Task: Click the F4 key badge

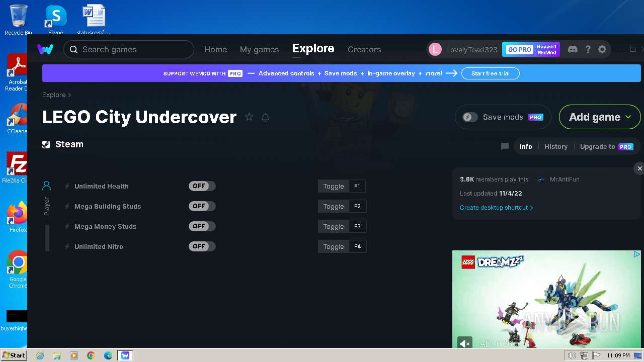Action: (x=357, y=246)
